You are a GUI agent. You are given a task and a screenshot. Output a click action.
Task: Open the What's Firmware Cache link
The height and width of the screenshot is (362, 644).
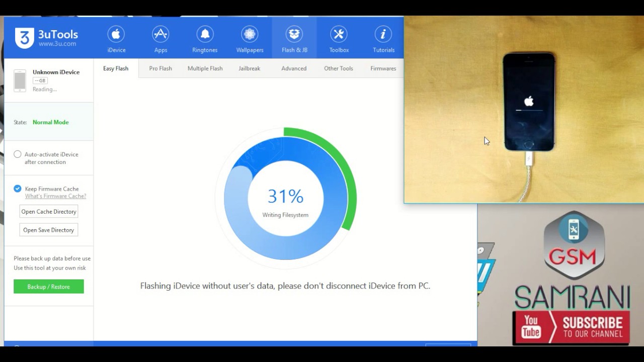click(x=55, y=196)
